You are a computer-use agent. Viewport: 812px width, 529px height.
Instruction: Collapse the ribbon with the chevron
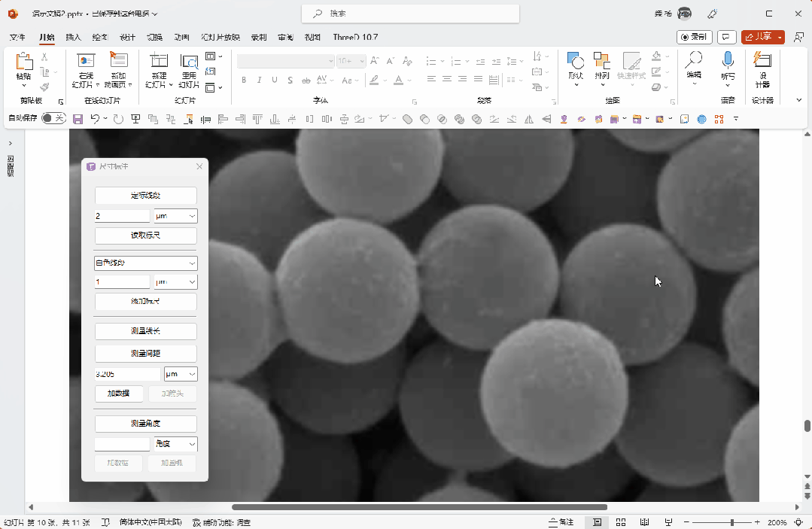click(799, 100)
